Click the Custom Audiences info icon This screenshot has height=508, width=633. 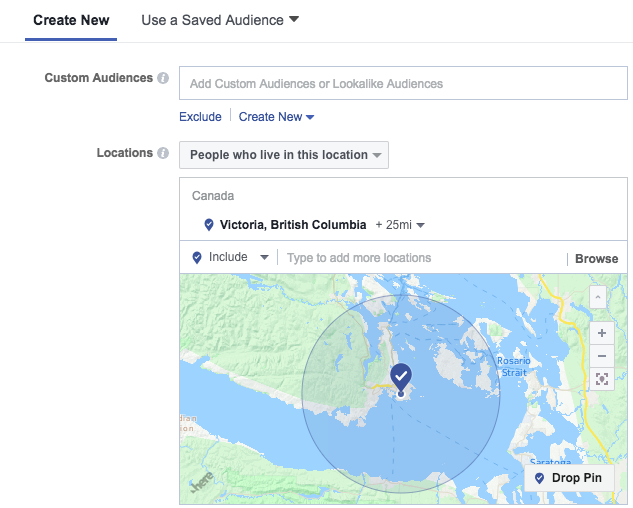[163, 78]
